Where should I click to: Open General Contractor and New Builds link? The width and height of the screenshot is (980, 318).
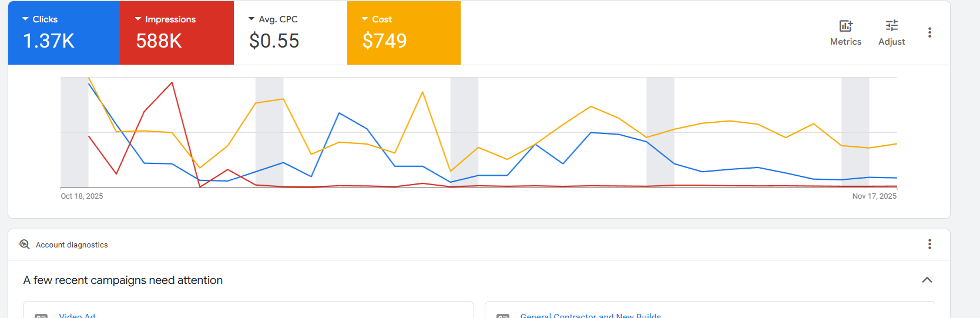click(x=590, y=315)
